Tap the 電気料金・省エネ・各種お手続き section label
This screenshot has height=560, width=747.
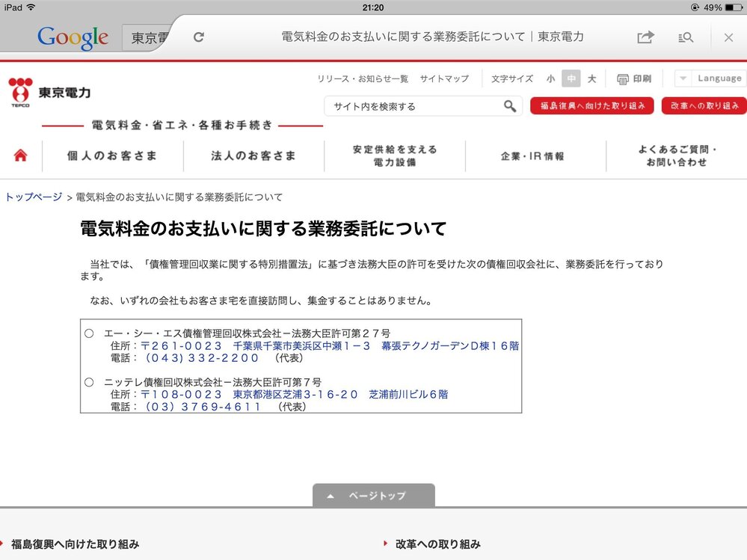click(x=182, y=126)
